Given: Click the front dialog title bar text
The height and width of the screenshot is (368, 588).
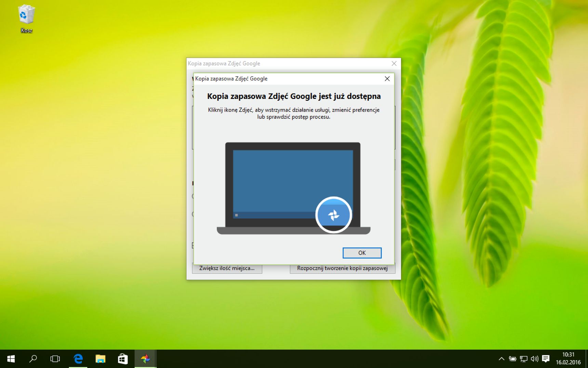Looking at the screenshot, I should [x=231, y=79].
